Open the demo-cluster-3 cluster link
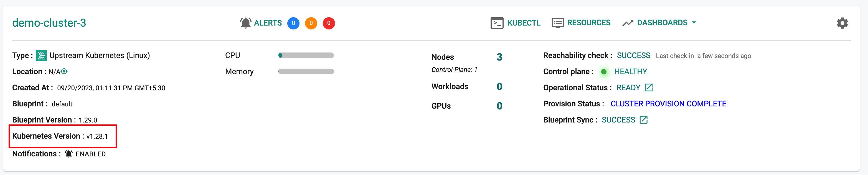The height and width of the screenshot is (175, 868). 49,23
